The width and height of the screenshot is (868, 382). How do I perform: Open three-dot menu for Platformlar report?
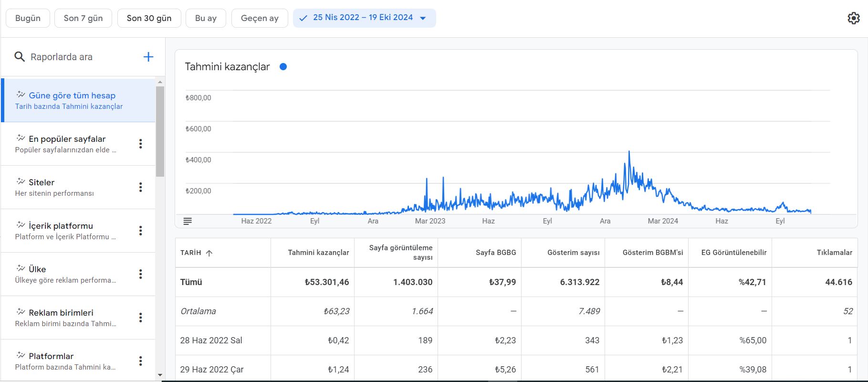tap(140, 361)
